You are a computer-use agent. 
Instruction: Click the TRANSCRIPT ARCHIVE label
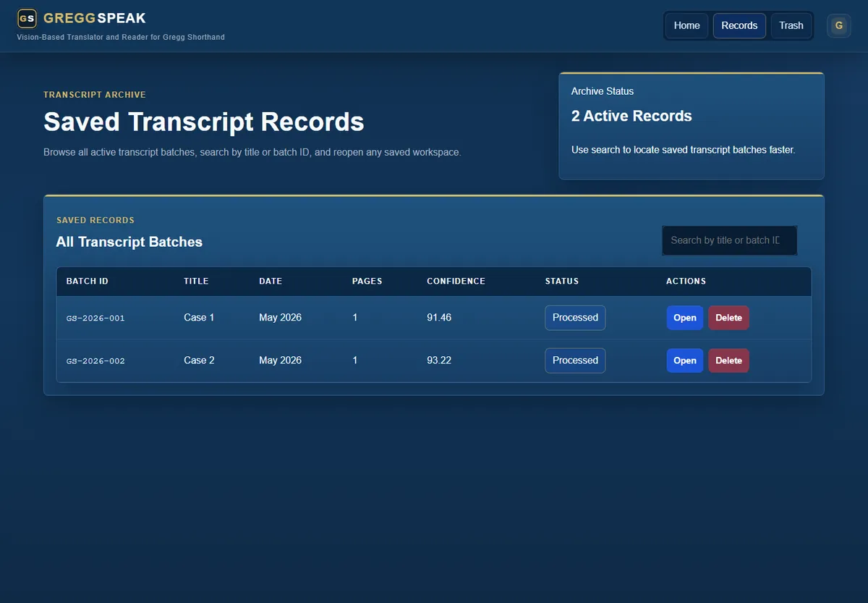95,95
